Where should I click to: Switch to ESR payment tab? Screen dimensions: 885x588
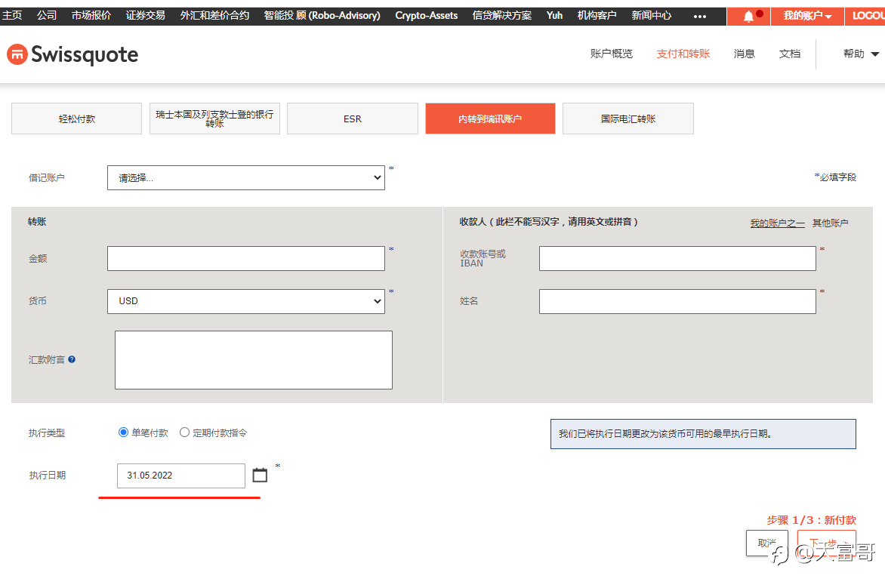(x=353, y=119)
